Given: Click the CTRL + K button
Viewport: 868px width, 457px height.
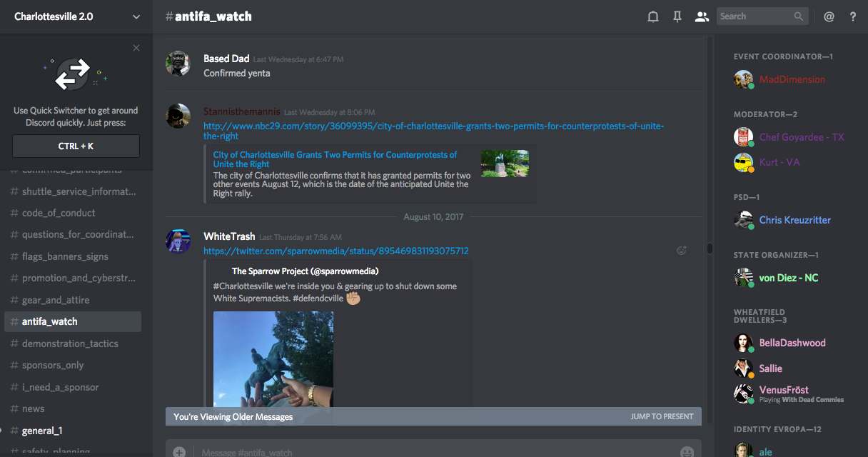Looking at the screenshot, I should pos(76,146).
